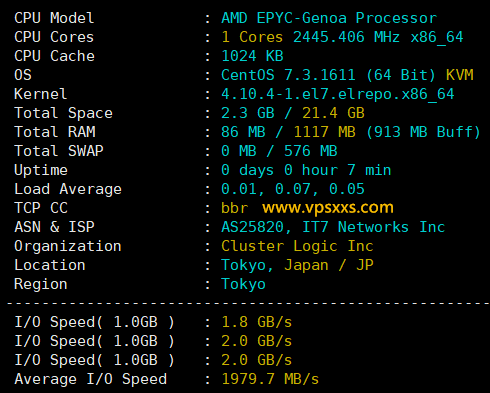Click load values '0.01, 0.07, 0.05'
The height and width of the screenshot is (393, 490).
click(293, 189)
